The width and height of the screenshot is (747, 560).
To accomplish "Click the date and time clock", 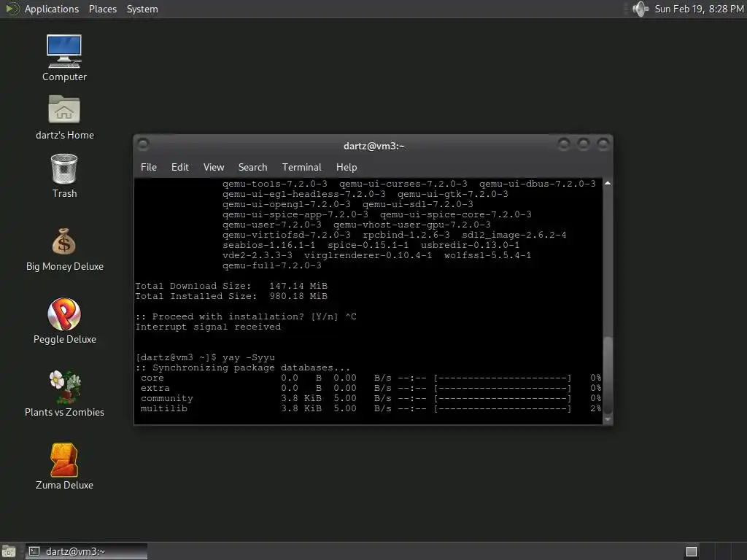I will [699, 9].
